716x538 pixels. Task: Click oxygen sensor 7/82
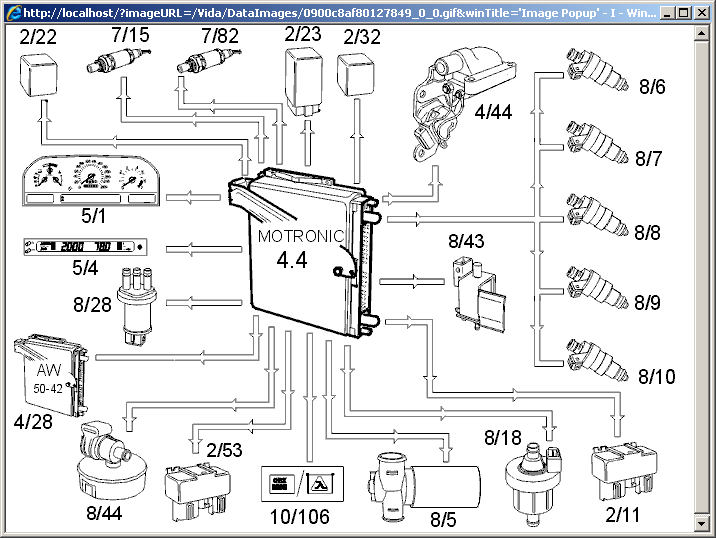208,62
